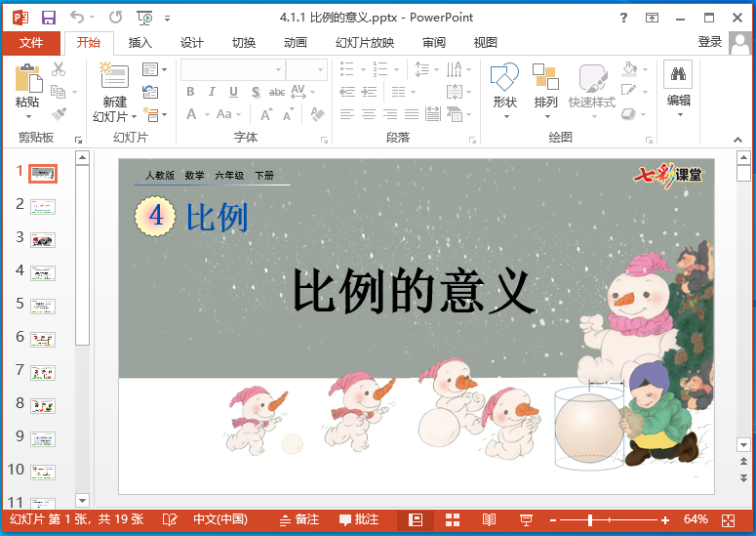Screen dimensions: 756x536
Task: Toggle Bold formatting
Action: (190, 92)
